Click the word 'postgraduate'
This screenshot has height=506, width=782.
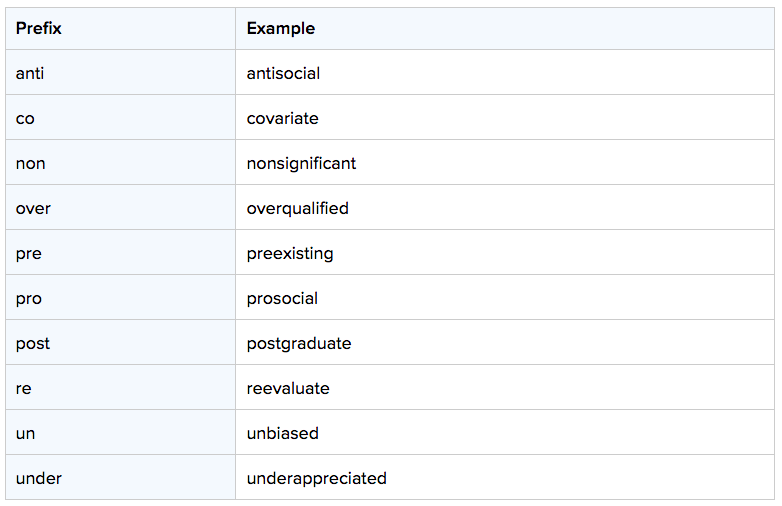299,344
